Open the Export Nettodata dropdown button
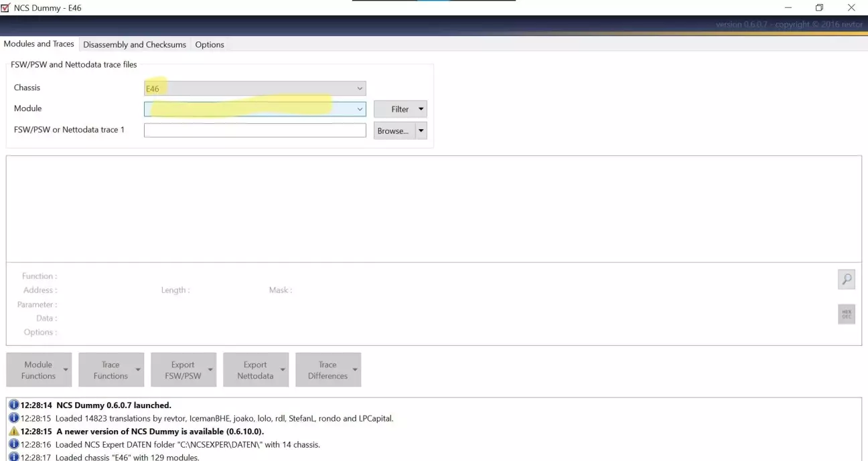 coord(256,370)
